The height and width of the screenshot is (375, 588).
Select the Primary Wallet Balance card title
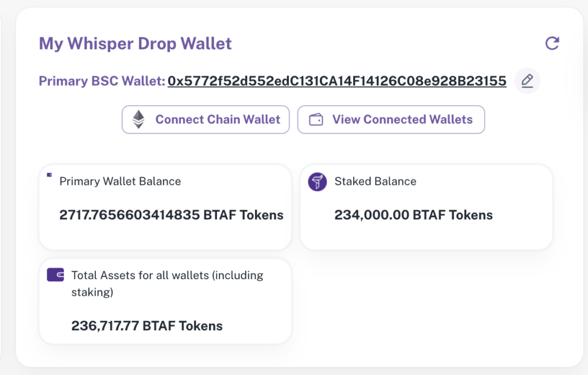pos(120,181)
